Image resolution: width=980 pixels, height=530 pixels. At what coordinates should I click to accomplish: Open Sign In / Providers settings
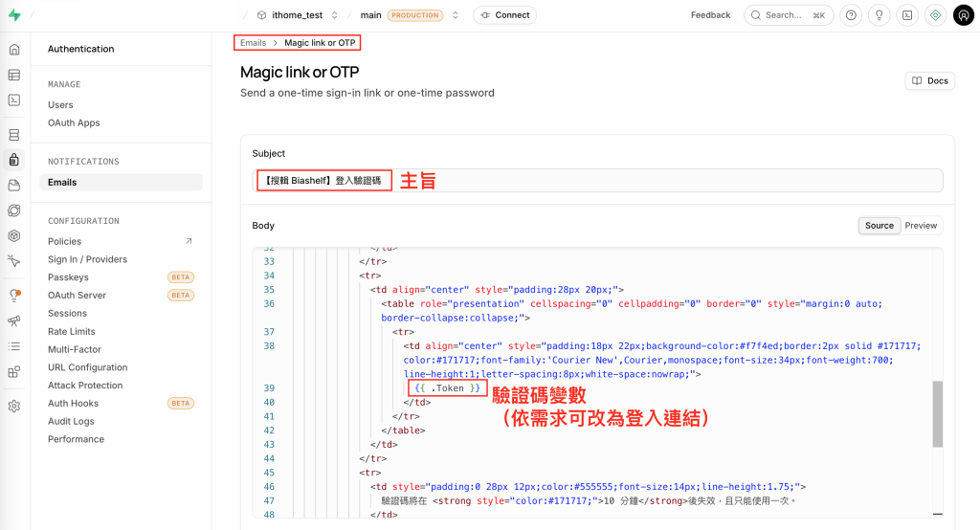tap(87, 259)
